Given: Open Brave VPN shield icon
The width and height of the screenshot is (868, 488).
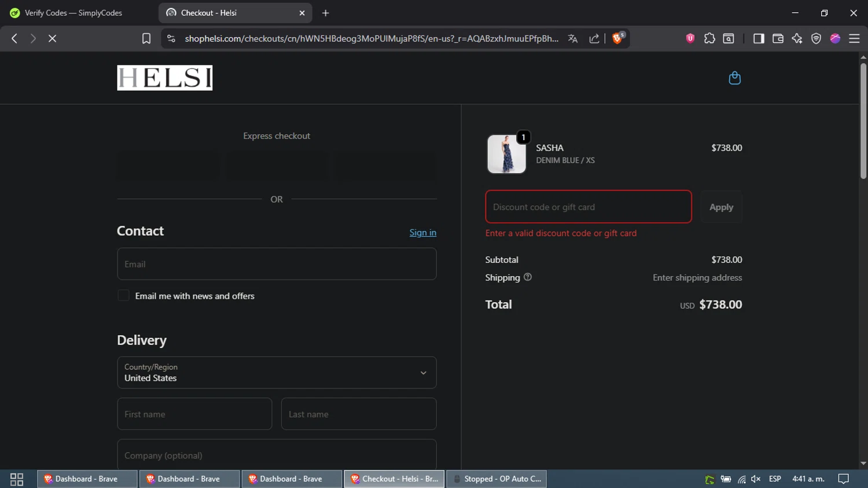Looking at the screenshot, I should pos(816,38).
